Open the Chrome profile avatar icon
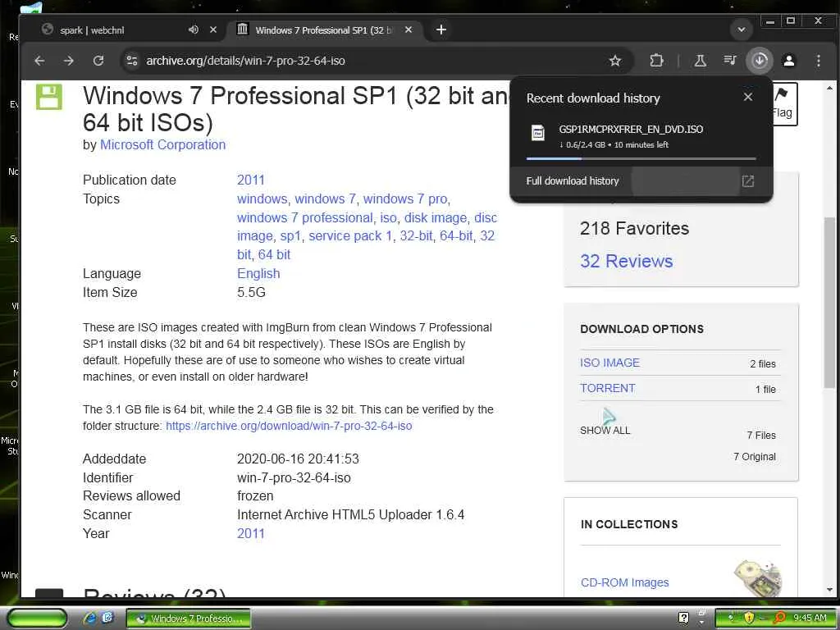 point(788,61)
